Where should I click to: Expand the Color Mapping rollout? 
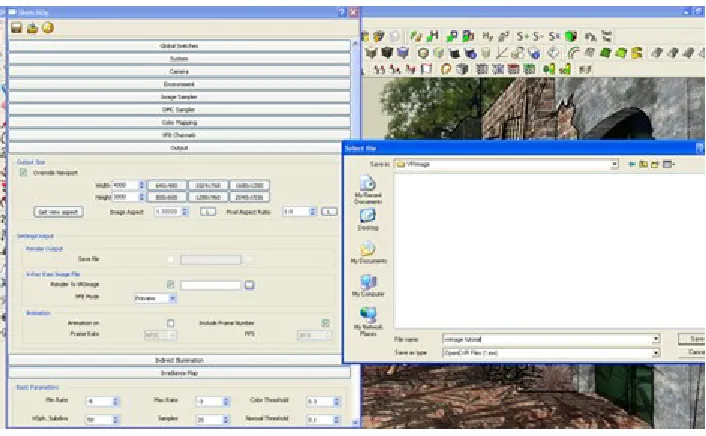coord(179,123)
